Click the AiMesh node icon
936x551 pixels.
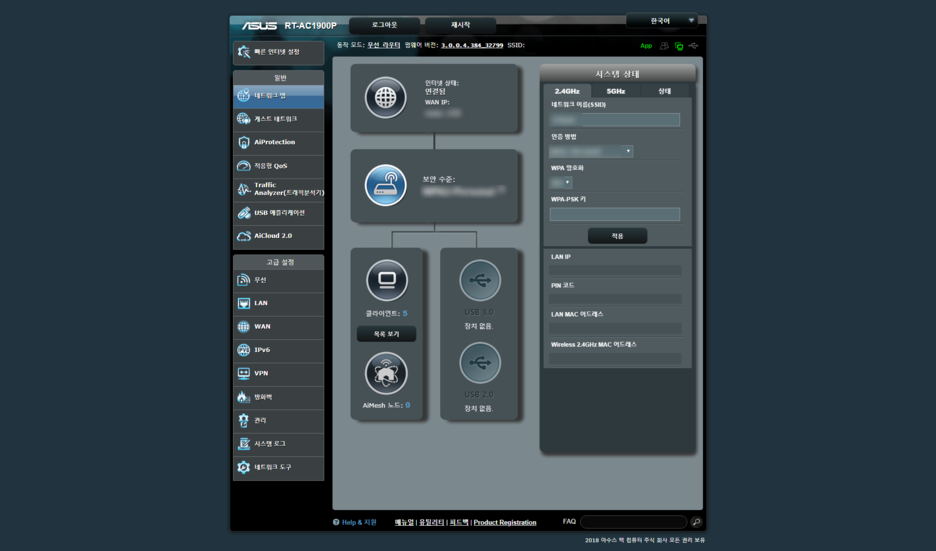tap(386, 374)
